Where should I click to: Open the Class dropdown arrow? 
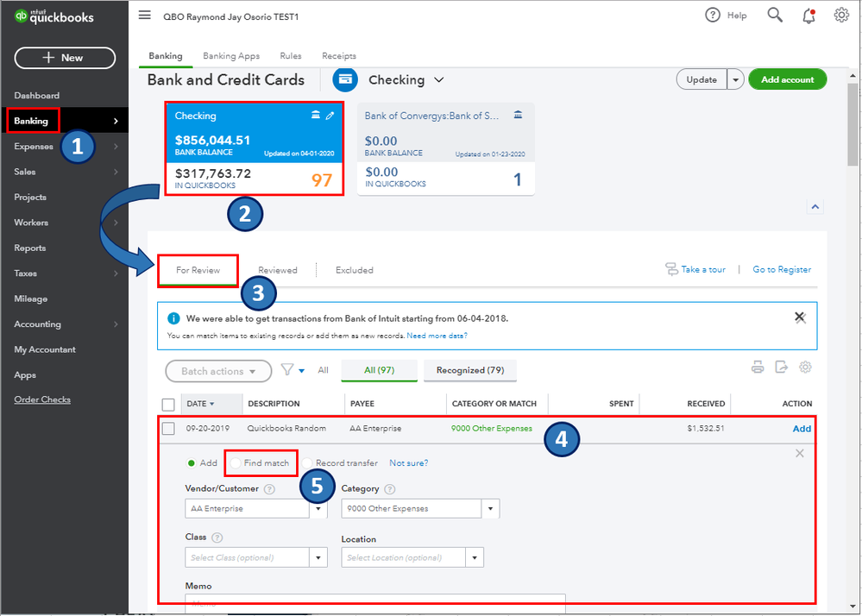click(x=318, y=557)
